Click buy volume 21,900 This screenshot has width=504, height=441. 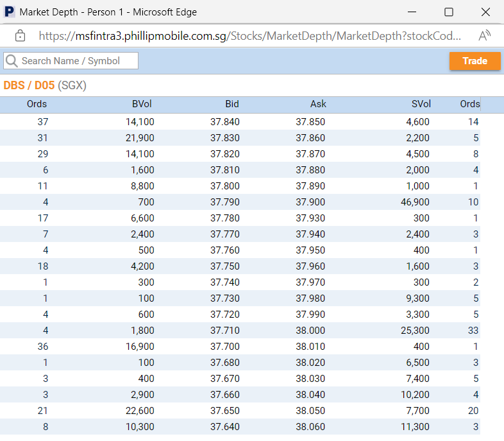[x=140, y=138]
